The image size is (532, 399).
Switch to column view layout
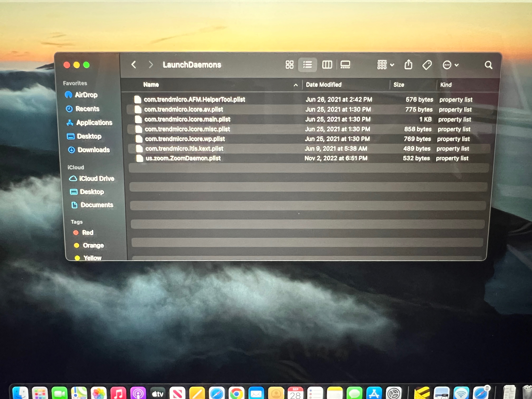coord(327,65)
